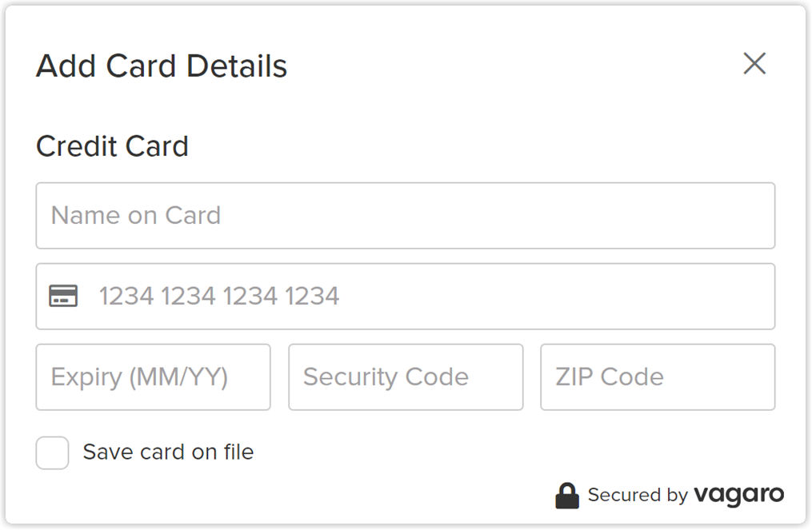This screenshot has height=530, width=812.
Task: Click the 1234 1234 1234 1234 placeholder text
Action: point(219,296)
